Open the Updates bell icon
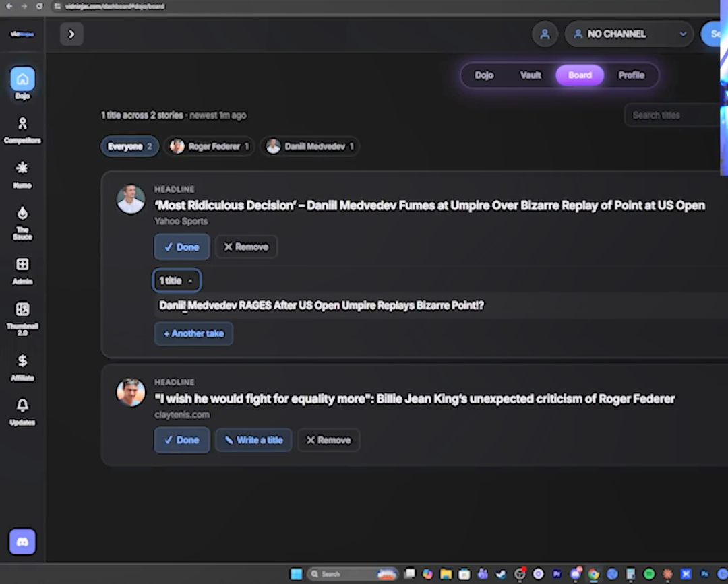 (22, 405)
